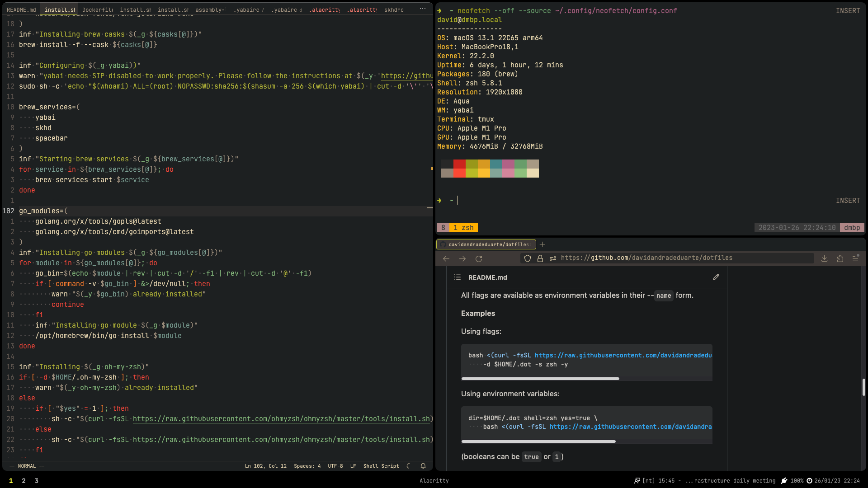This screenshot has width=868, height=488.
Task: Click the pink bottom-row swatch in neofetch palette
Action: (x=508, y=173)
